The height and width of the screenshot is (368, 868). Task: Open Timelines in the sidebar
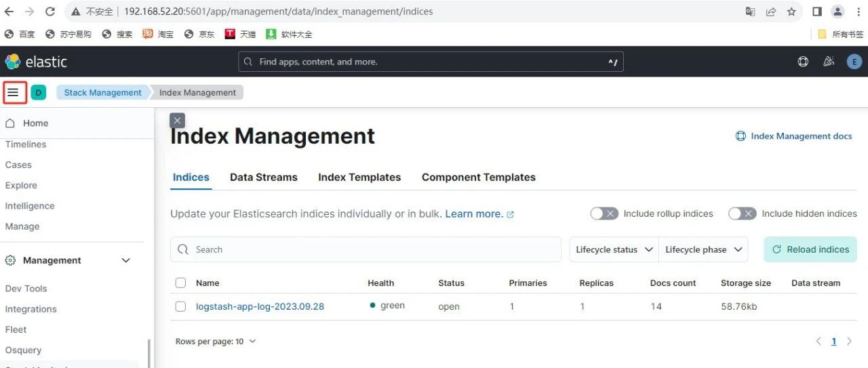click(26, 144)
